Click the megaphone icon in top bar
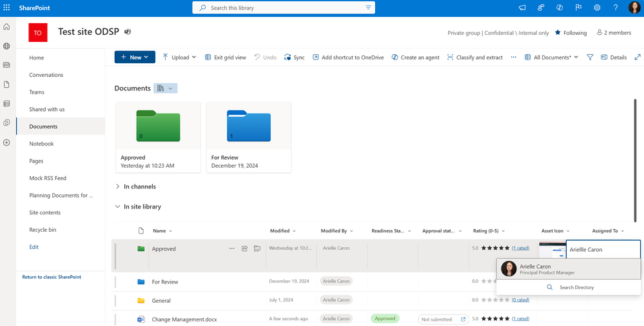The image size is (644, 326). [522, 8]
